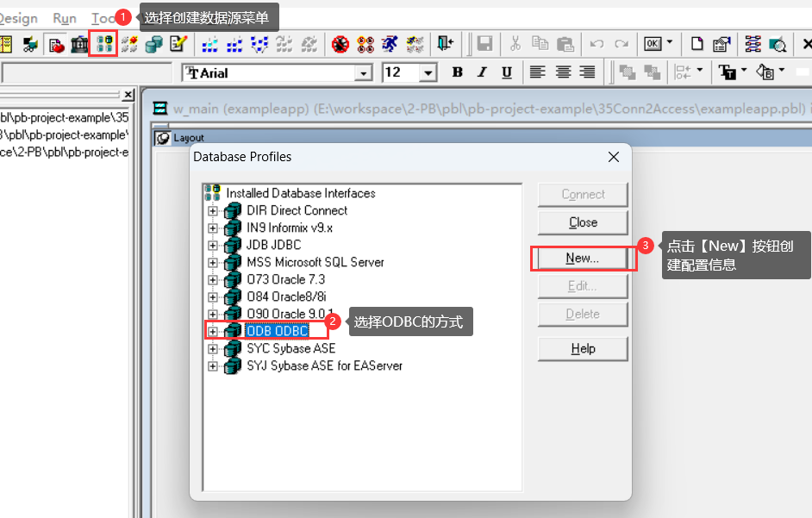Expand the JDB JDBC node
The height and width of the screenshot is (518, 812).
pyautogui.click(x=212, y=245)
